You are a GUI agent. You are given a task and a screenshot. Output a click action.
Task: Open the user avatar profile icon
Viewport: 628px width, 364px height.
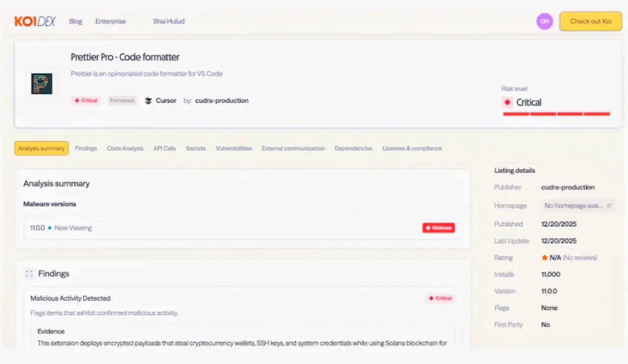click(x=544, y=22)
